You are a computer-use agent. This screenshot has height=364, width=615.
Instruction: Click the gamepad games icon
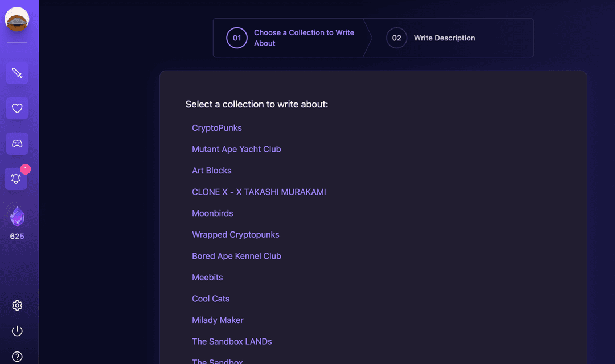(17, 143)
